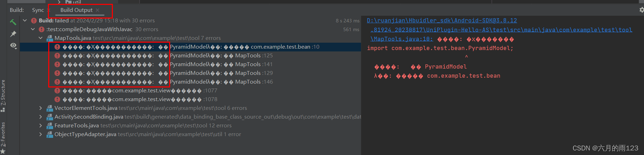Click the Java file icon beside ObjectTypeAdapter.java
The image size is (644, 155).
(50, 134)
